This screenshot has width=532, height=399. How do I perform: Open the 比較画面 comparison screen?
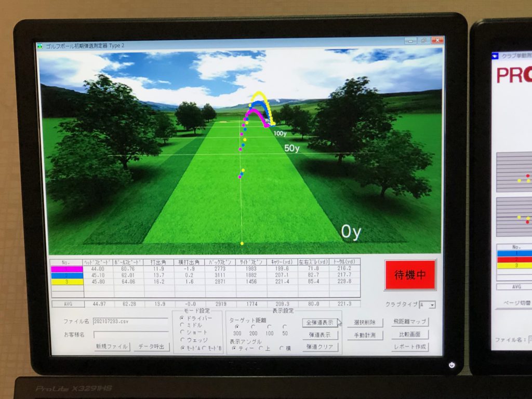click(x=410, y=335)
